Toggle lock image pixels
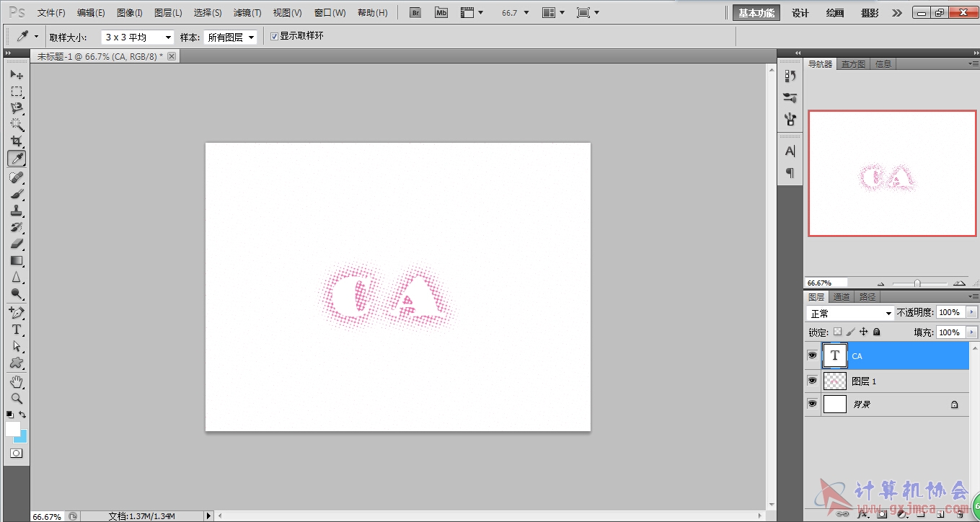The image size is (980, 522). pos(850,332)
